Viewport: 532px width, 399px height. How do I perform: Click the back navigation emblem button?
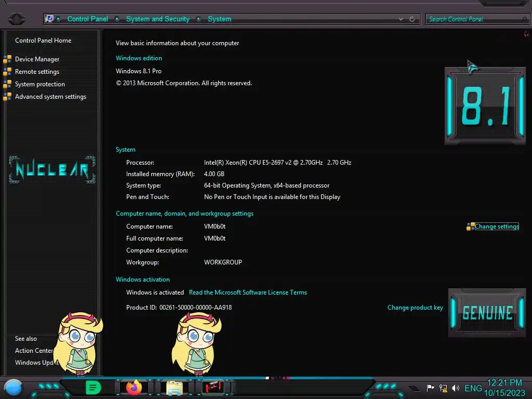point(16,19)
